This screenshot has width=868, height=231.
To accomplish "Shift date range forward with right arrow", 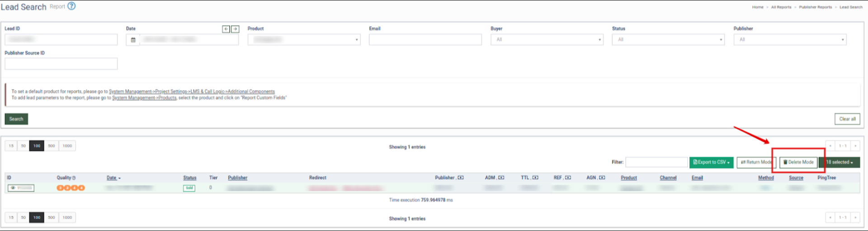I will pos(235,29).
